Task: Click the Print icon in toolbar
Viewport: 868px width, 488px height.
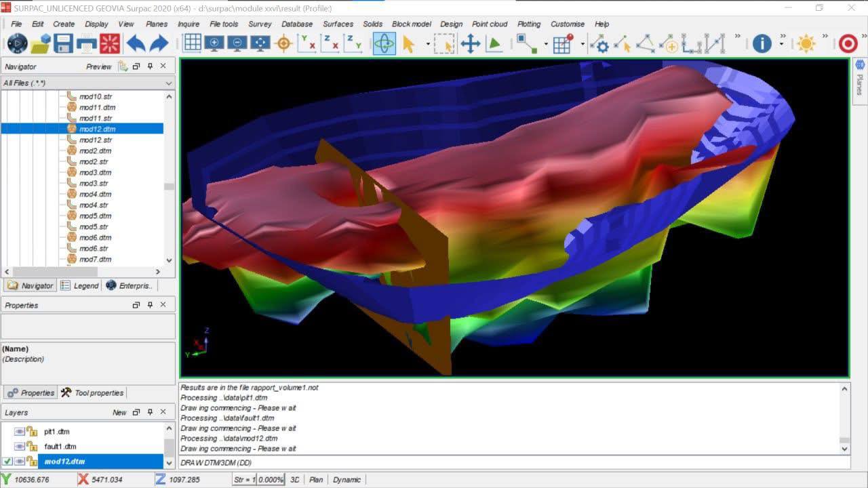Action: (x=86, y=44)
